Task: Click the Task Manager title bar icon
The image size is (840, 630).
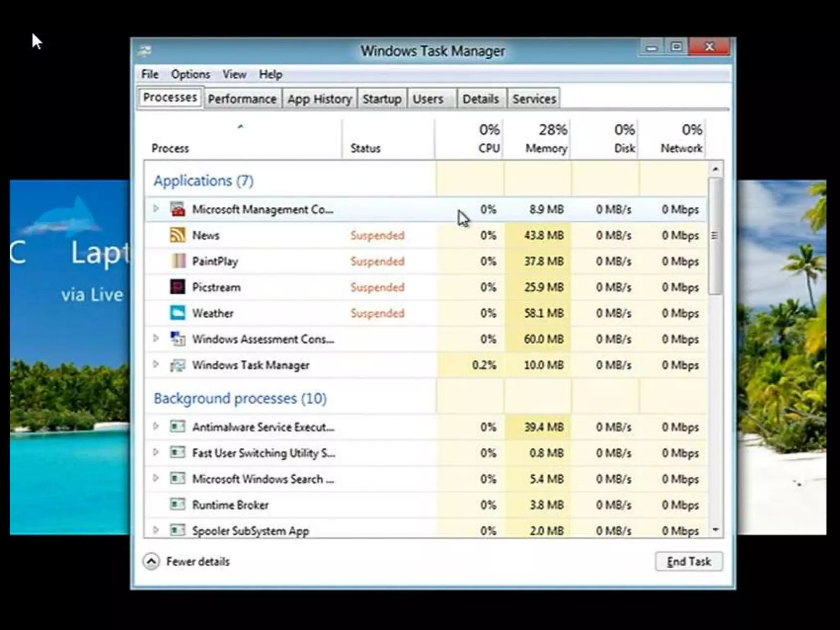Action: coord(144,51)
